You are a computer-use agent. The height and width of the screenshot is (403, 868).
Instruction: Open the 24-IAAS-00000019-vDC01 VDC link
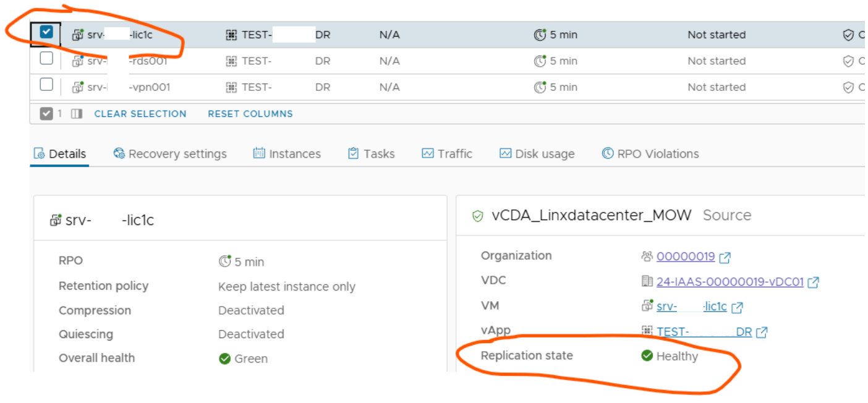pos(730,282)
